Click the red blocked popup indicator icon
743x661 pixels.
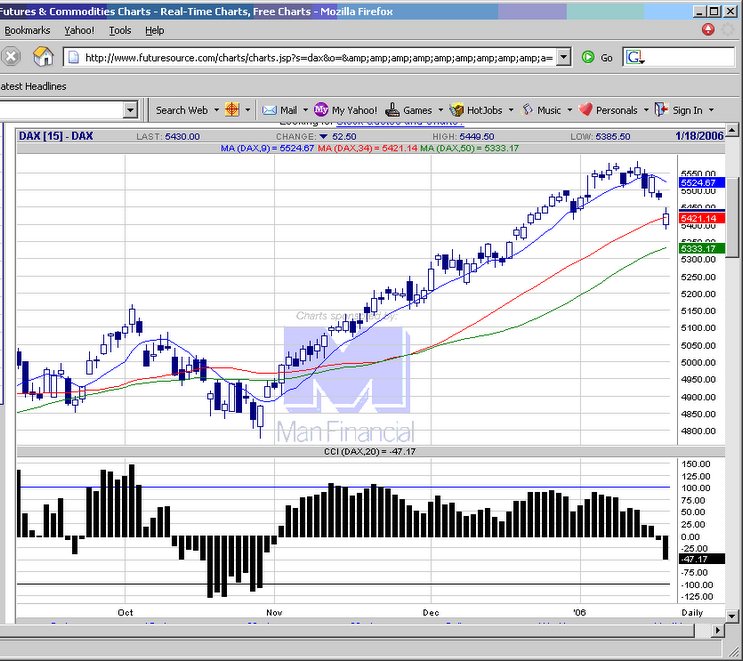[708, 30]
